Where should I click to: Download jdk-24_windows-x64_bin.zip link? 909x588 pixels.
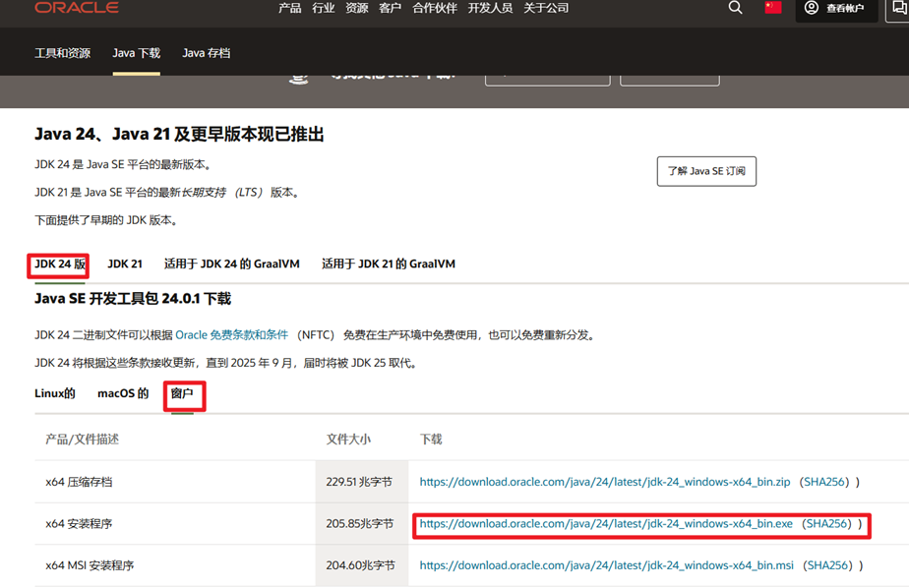605,482
